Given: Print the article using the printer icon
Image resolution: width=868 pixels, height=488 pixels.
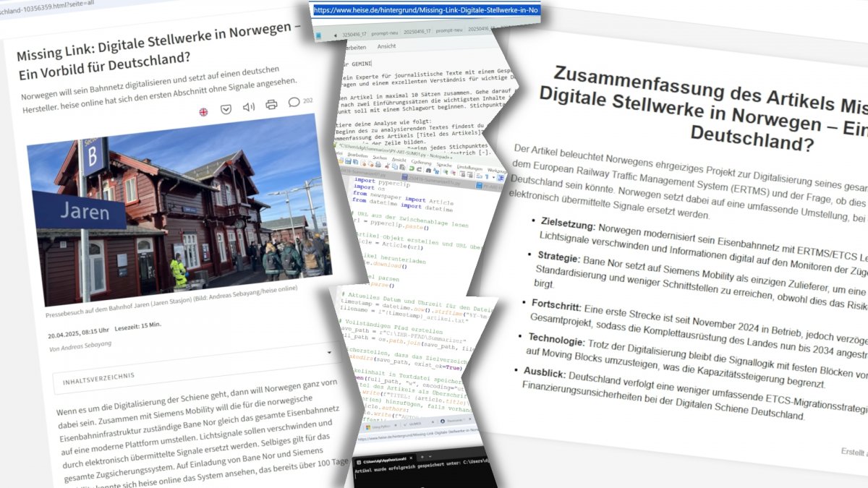Looking at the screenshot, I should tap(271, 105).
